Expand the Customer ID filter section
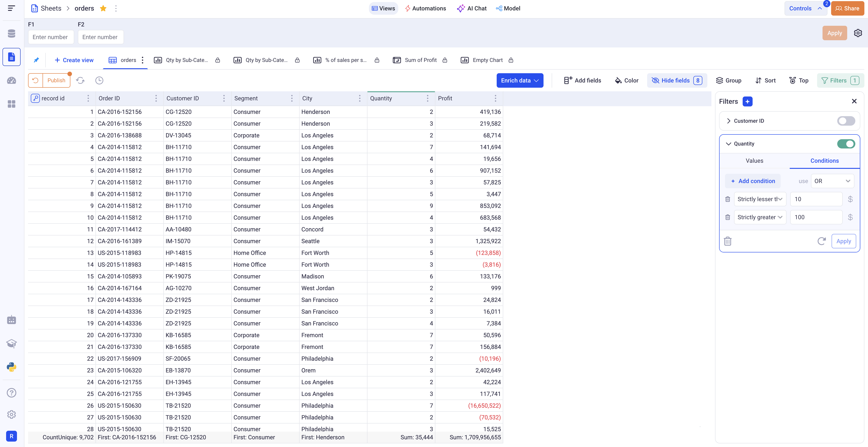Viewport: 868px width, 447px height. coord(729,121)
